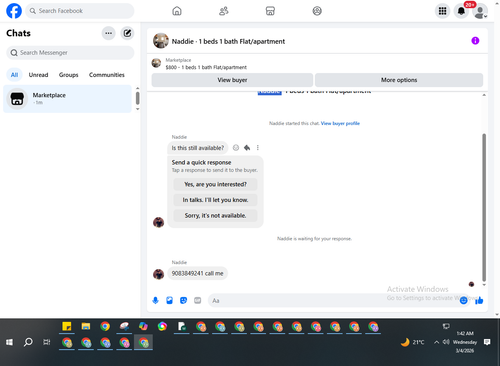Open the notifications bell
The image size is (500, 366).
[461, 11]
